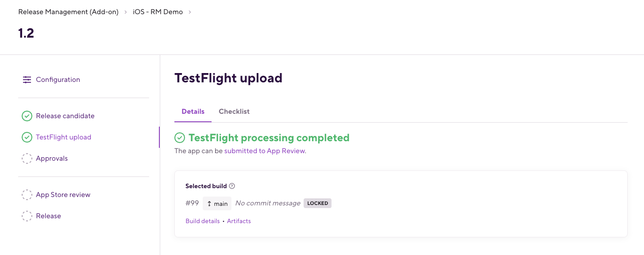
Task: Open the Selected build help tooltip icon
Action: 232,186
